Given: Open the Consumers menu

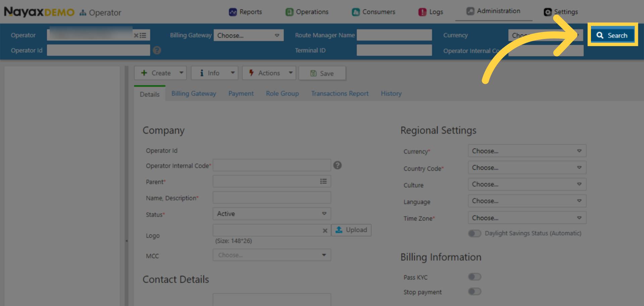Looking at the screenshot, I should (x=373, y=12).
